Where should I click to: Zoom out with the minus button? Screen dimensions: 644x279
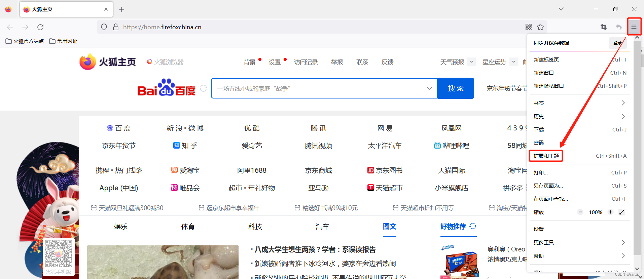pos(580,212)
